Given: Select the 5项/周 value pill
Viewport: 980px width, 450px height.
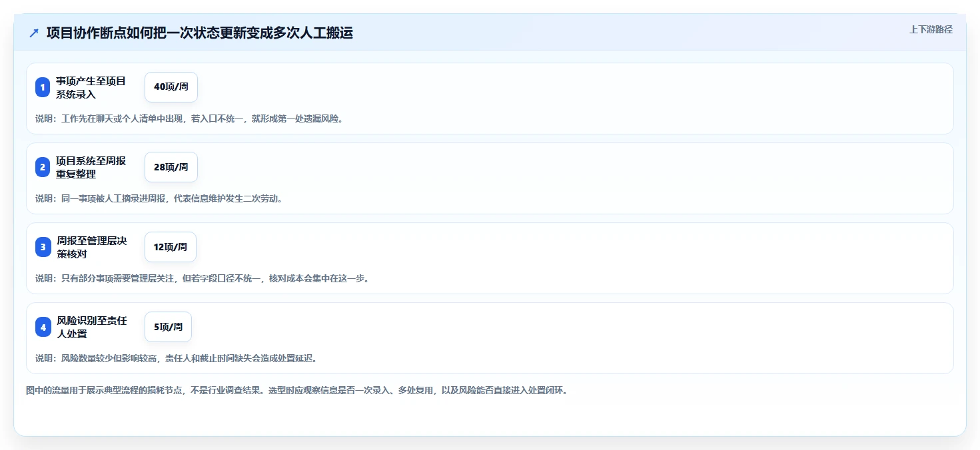Looking at the screenshot, I should click(168, 327).
